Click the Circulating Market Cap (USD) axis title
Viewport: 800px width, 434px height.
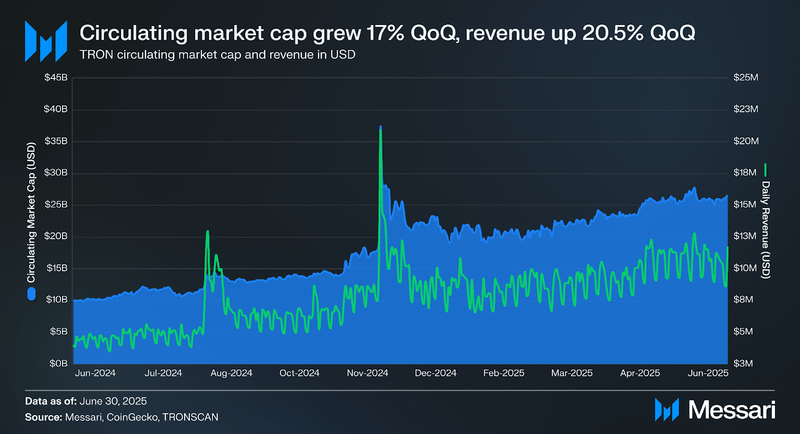pos(31,213)
